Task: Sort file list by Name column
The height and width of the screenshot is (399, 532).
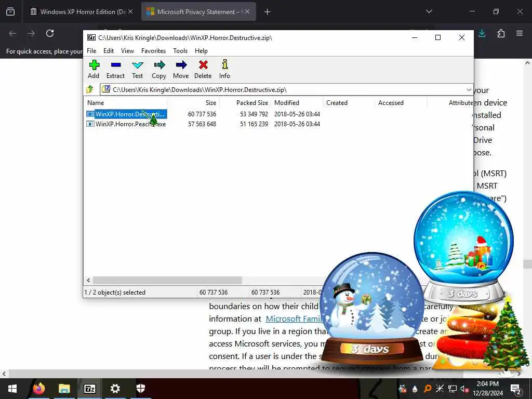Action: coord(126,103)
